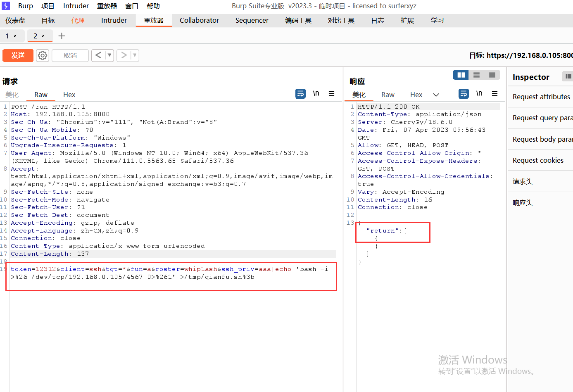Viewport: 573px width, 392px height.
Task: Switch to the Collaborator tab
Action: click(x=199, y=20)
